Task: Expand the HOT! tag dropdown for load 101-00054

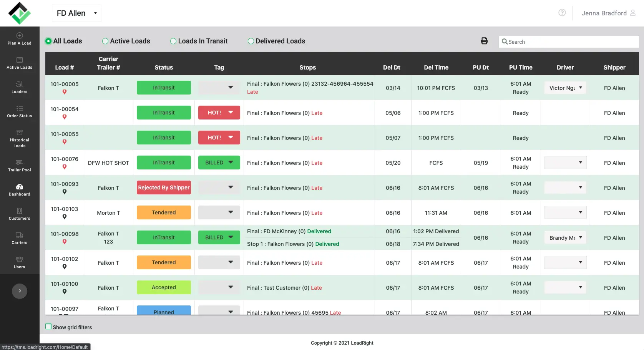Action: (x=231, y=113)
